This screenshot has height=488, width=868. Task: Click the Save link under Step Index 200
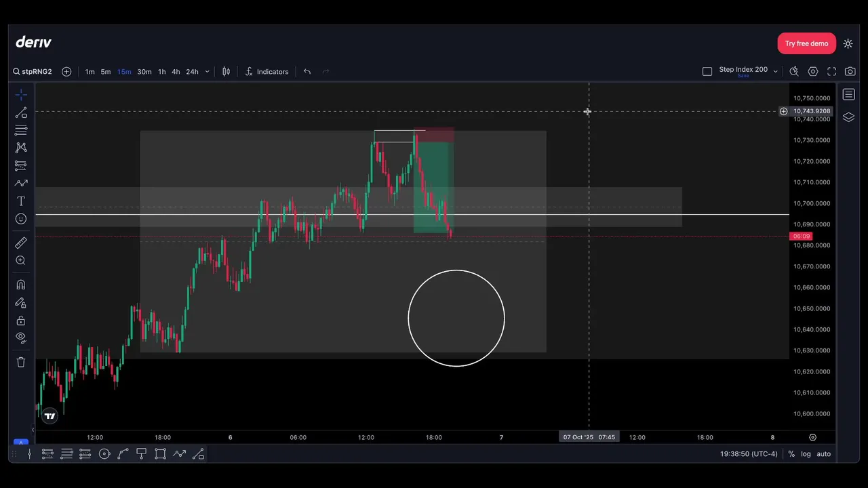743,76
